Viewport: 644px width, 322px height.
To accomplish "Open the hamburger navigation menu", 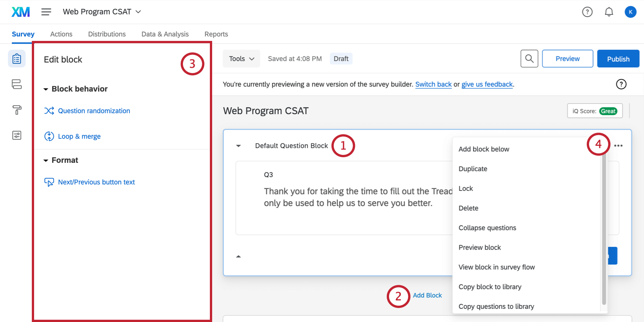I will (46, 12).
